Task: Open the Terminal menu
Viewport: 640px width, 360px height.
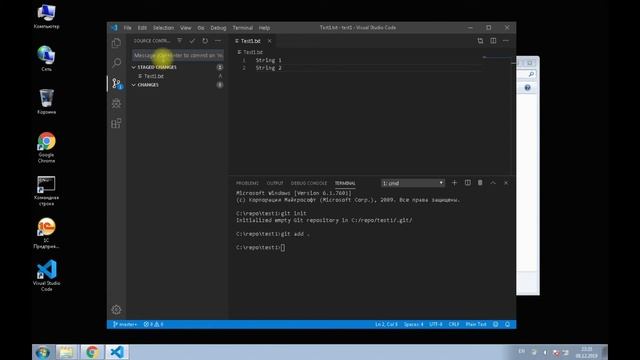Action: click(243, 28)
